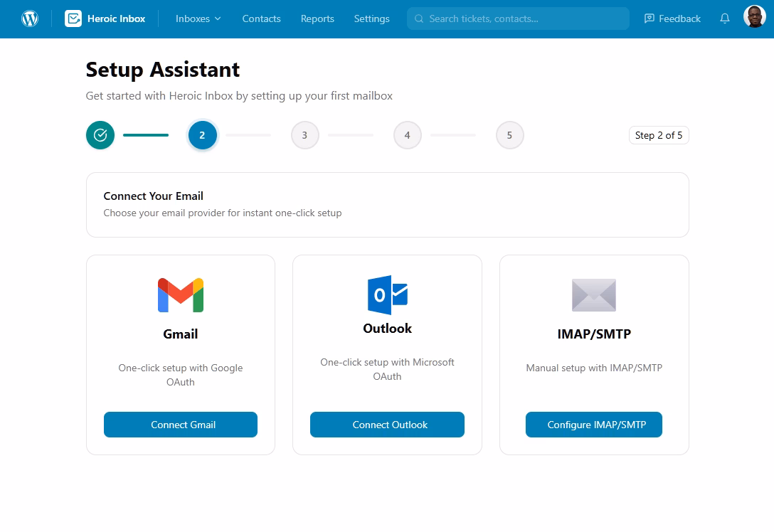Click the IMAP/SMTP card title
Viewport: 774px width, 532px height.
[594, 334]
